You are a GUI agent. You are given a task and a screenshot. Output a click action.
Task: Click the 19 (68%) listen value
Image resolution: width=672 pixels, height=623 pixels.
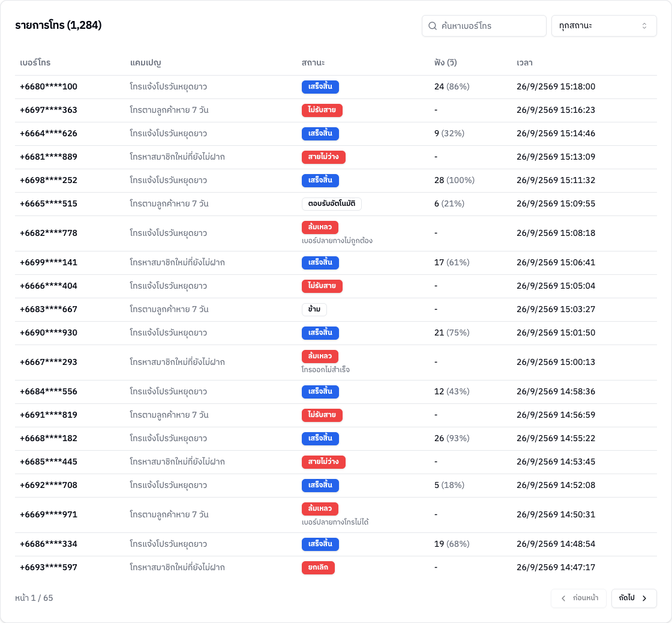452,544
